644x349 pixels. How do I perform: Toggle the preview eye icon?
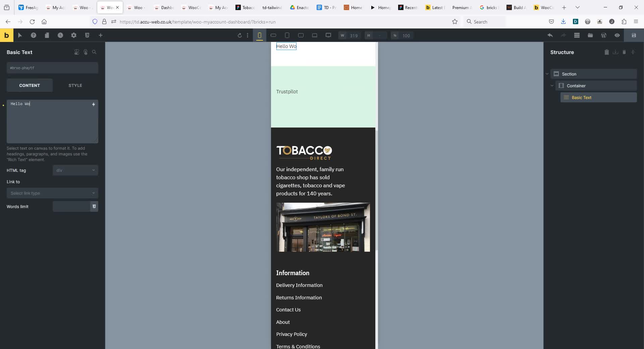click(617, 35)
